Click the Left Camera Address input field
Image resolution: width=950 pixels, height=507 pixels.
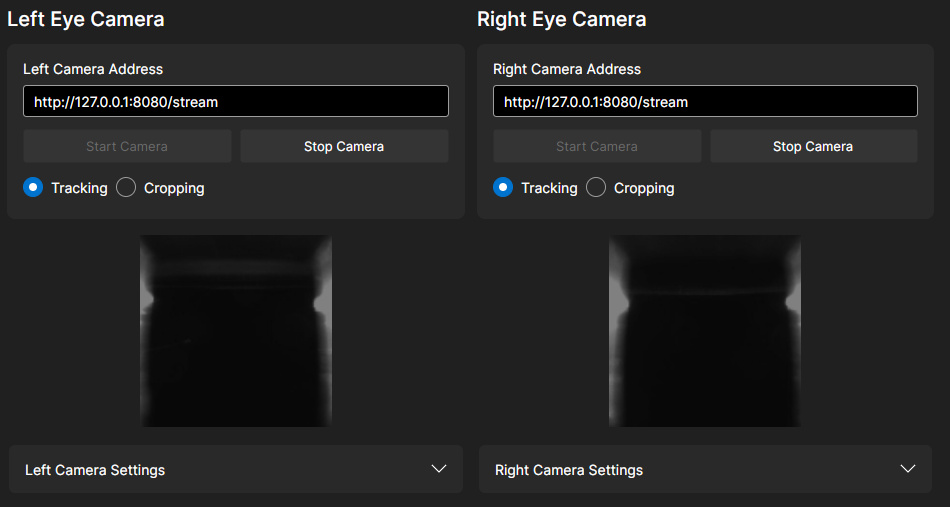click(235, 101)
